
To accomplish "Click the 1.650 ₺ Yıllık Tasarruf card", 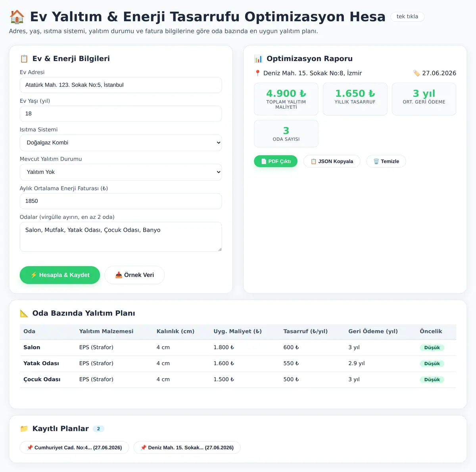I will pos(355,99).
